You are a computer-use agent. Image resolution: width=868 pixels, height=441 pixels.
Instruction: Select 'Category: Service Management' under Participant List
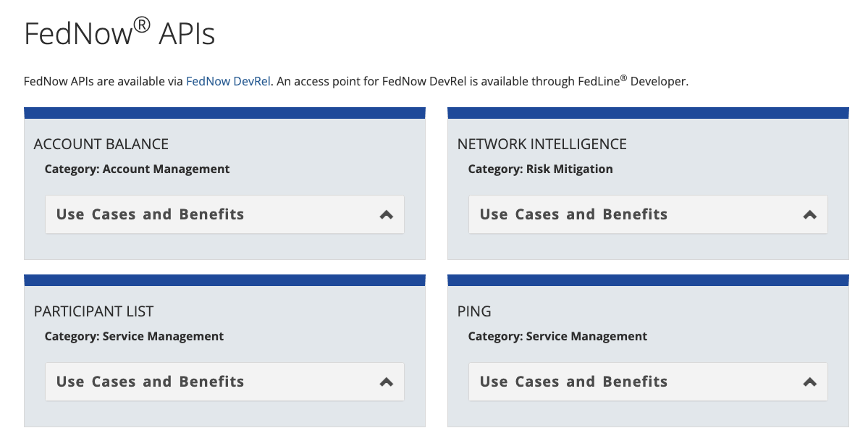pos(134,336)
